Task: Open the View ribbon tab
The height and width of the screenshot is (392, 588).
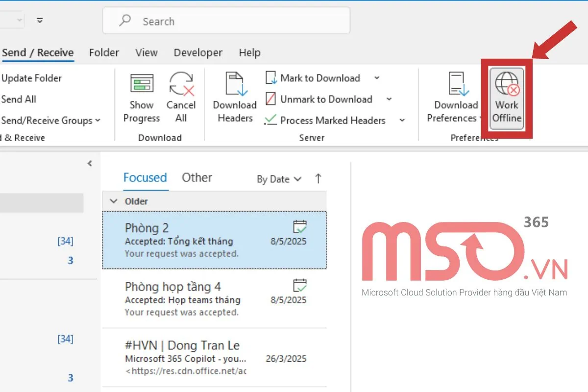Action: tap(146, 52)
